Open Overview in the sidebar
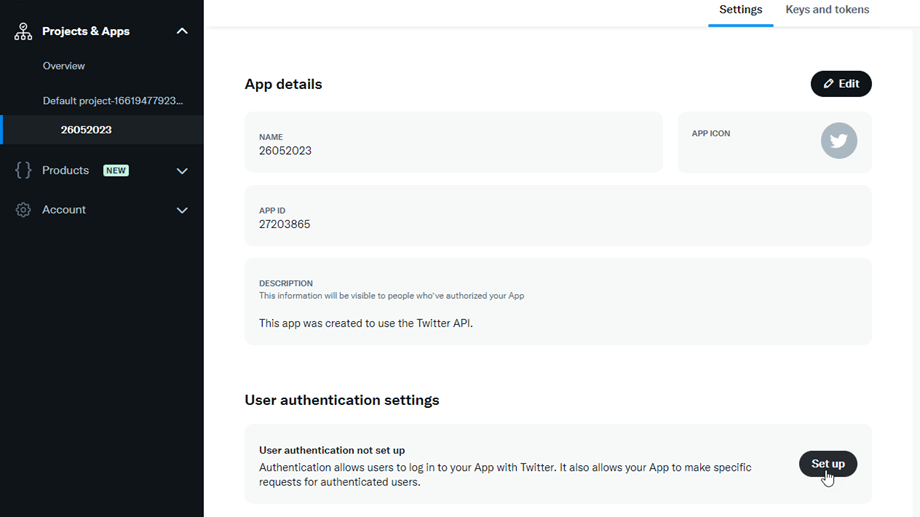This screenshot has width=920, height=517. pyautogui.click(x=64, y=66)
